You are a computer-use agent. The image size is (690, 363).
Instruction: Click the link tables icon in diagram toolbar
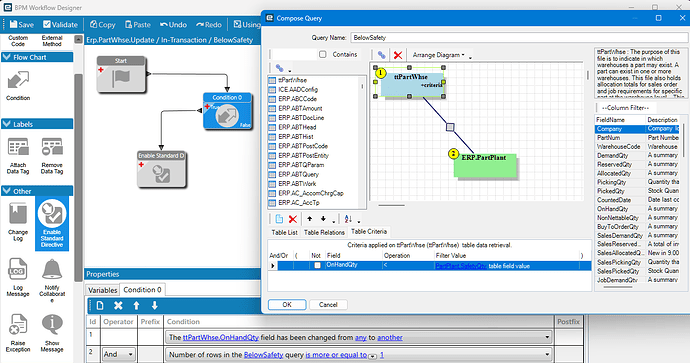coord(382,55)
